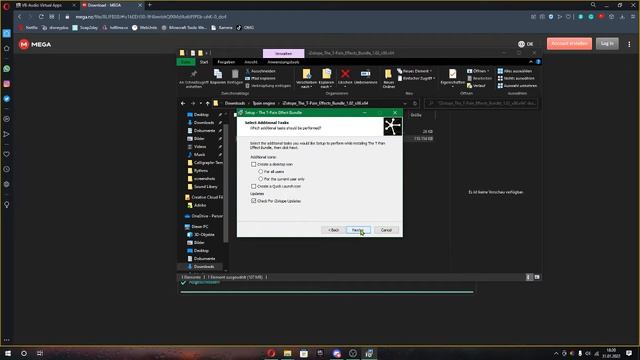Switch to the Anwendungstools ribbon tab

[x=283, y=62]
